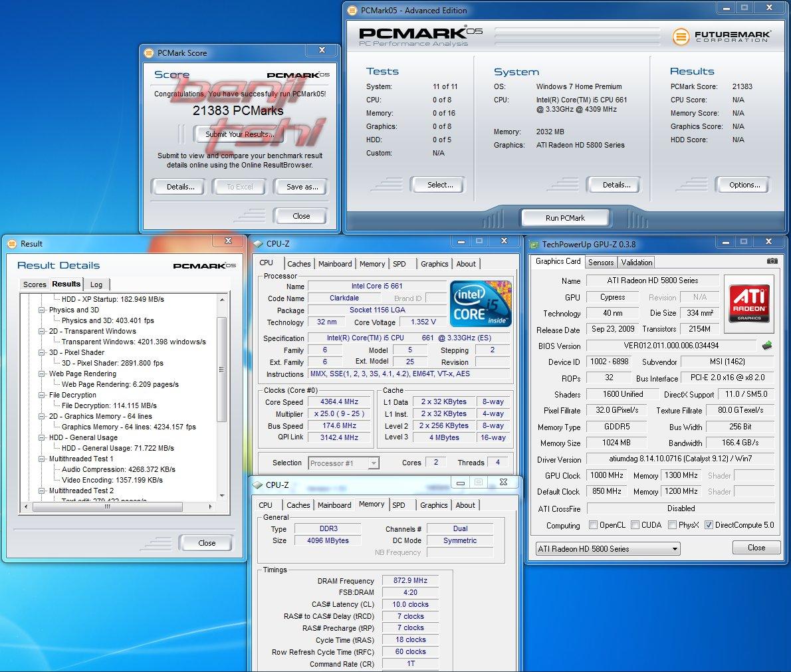Minimize the PCMark05 Advanced Edition window
791x672 pixels.
[727, 8]
